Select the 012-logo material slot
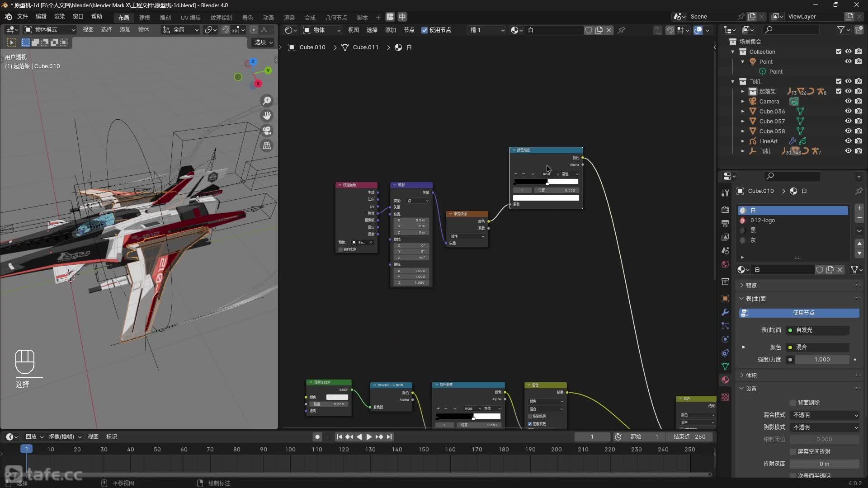Screen dimensions: 868x488 [793, 221]
